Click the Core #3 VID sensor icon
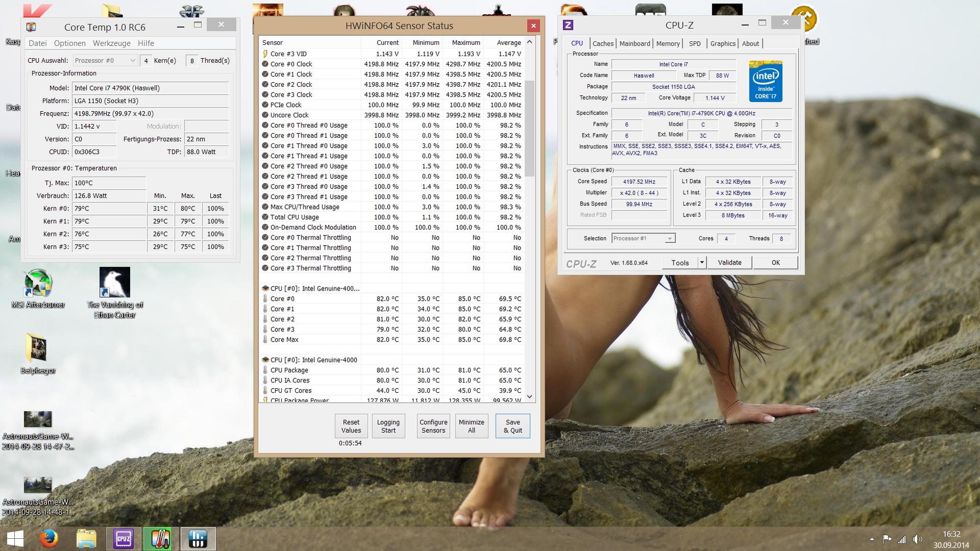 (x=265, y=54)
